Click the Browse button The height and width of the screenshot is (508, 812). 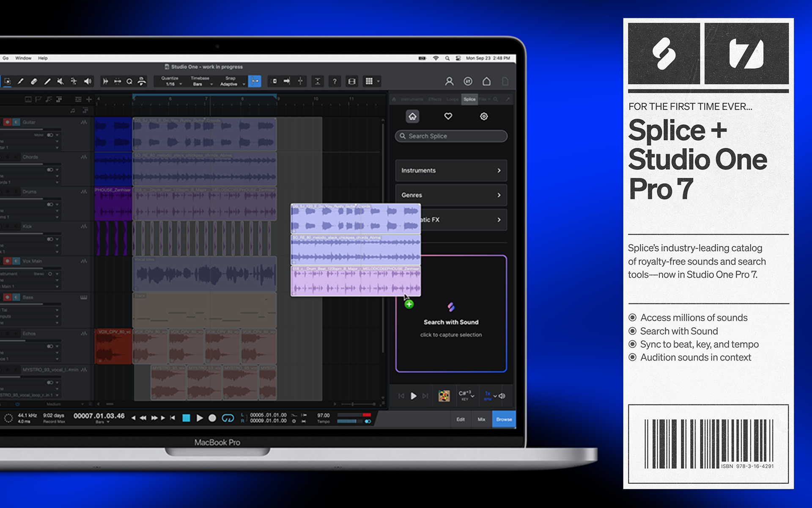coord(504,420)
